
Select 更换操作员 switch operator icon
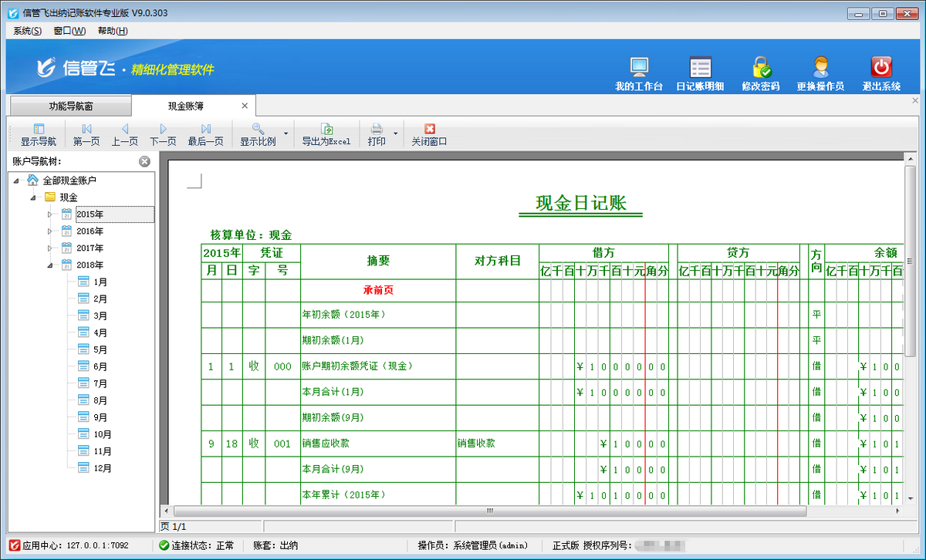820,73
